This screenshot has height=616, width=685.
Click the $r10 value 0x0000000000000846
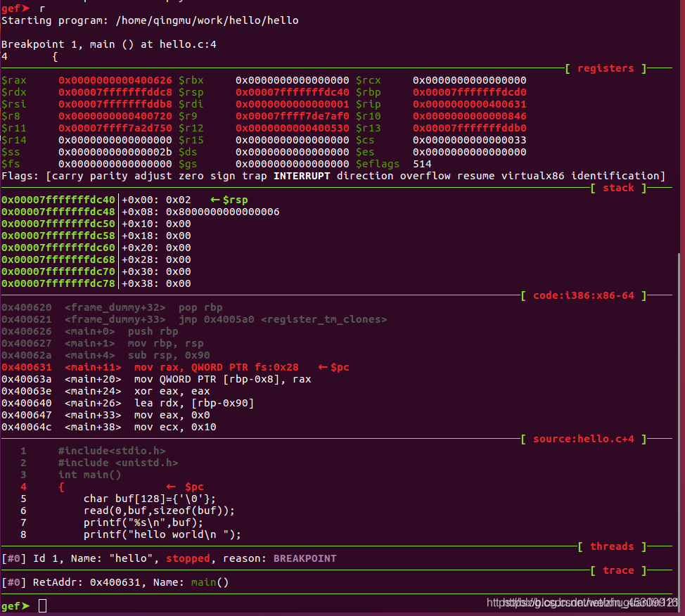(x=470, y=116)
